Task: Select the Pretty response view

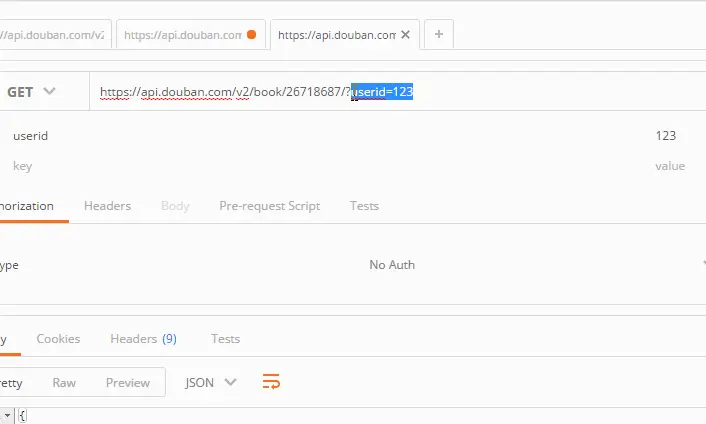Action: click(x=11, y=383)
